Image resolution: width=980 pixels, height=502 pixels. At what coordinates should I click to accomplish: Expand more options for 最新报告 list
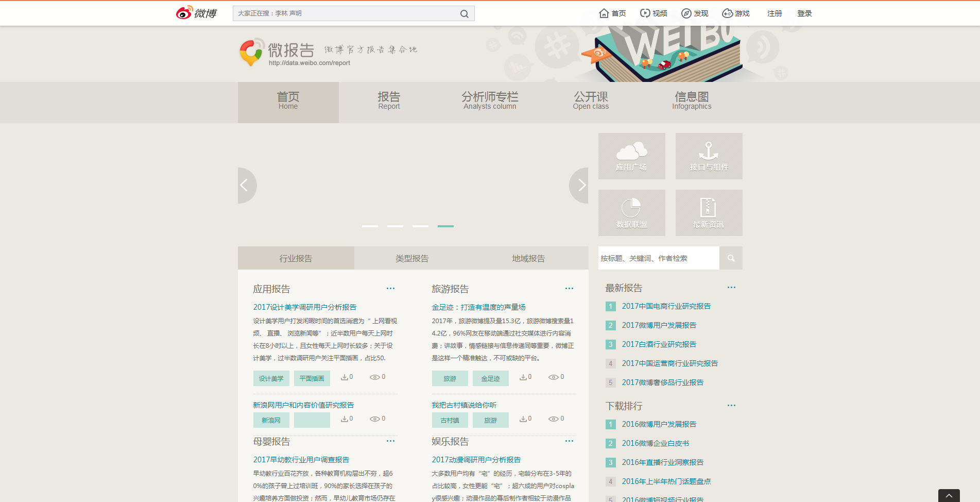tap(731, 288)
